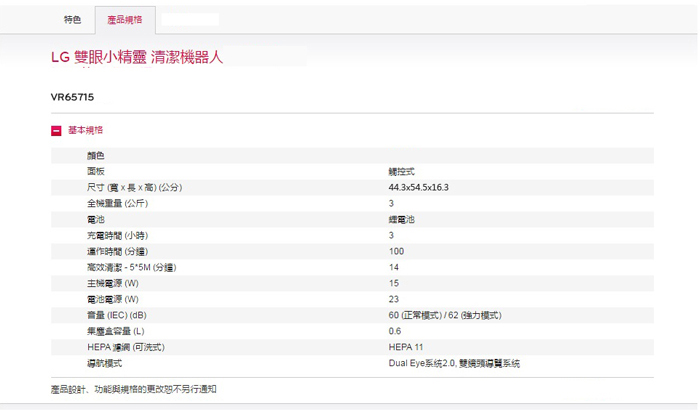The height and width of the screenshot is (418, 700).
Task: Select the model number VR65715
Action: 72,97
